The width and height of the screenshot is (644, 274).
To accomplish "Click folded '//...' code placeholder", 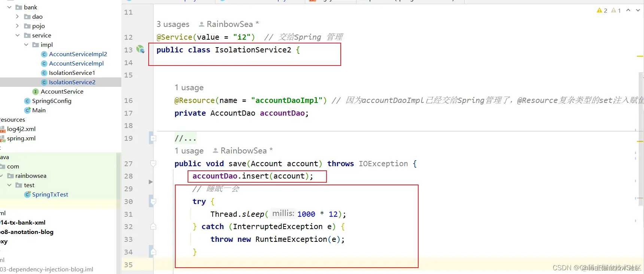I will point(185,138).
